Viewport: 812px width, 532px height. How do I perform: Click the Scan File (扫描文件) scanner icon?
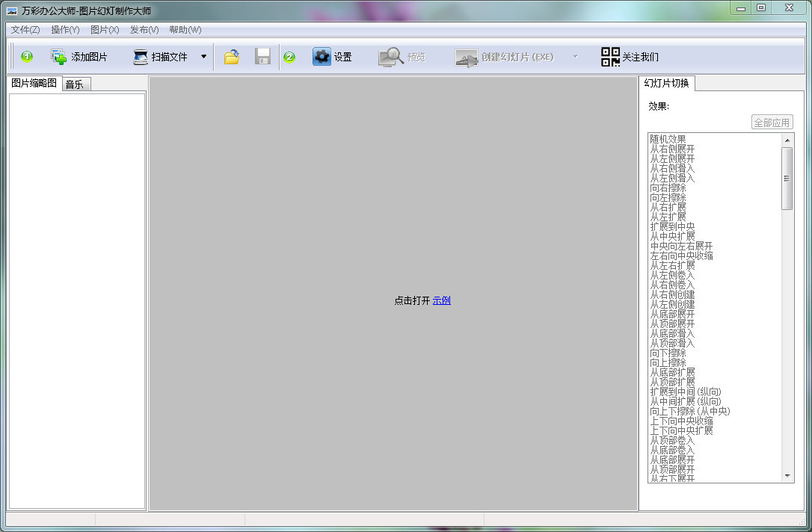[x=141, y=57]
